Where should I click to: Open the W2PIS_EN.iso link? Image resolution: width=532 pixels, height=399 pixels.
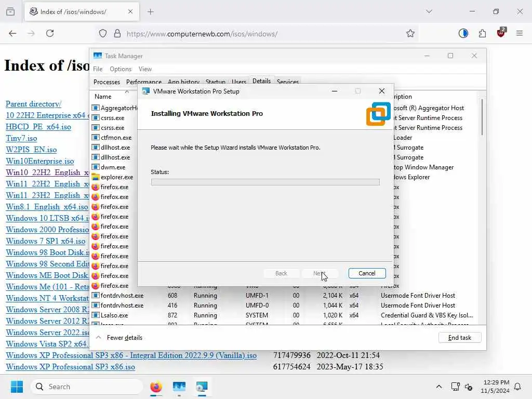(x=31, y=150)
